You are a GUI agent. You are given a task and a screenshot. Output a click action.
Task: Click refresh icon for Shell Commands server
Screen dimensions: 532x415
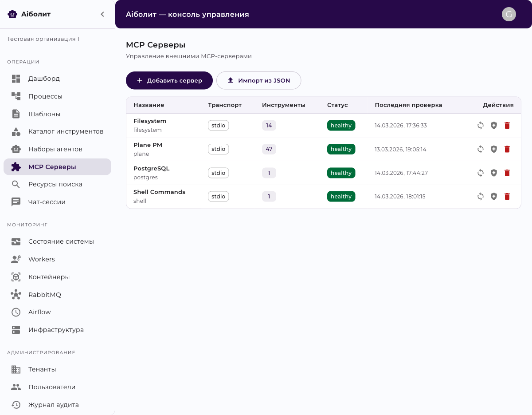[481, 197]
